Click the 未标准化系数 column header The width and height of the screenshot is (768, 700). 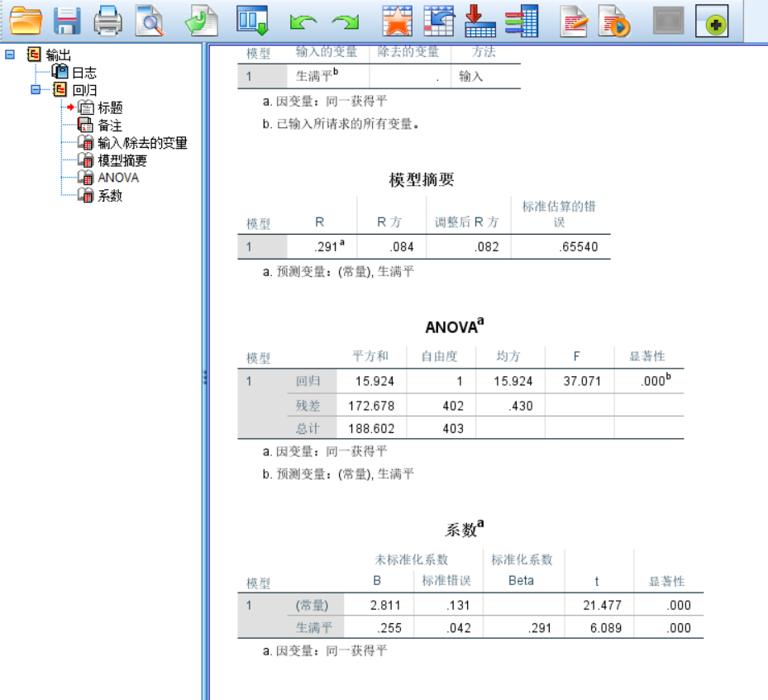(412, 560)
